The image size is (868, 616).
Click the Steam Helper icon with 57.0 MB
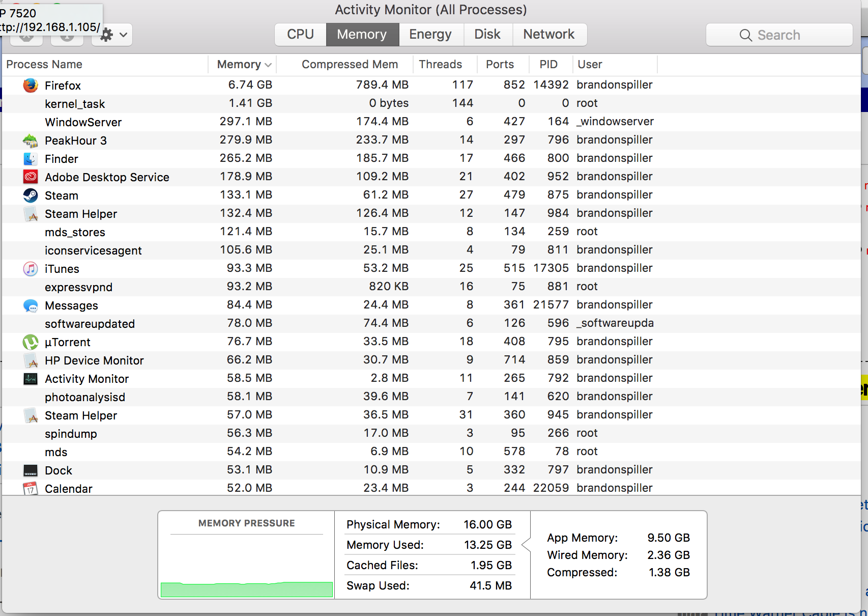(31, 415)
